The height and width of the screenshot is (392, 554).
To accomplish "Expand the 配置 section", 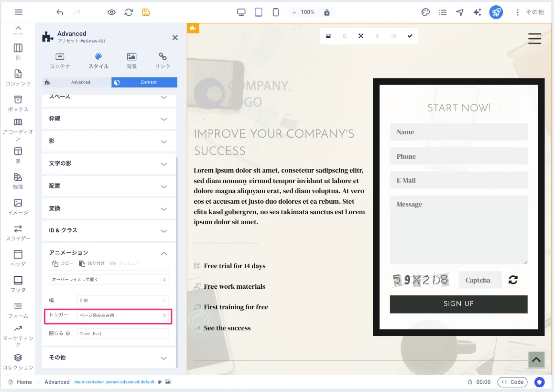I will coord(109,186).
